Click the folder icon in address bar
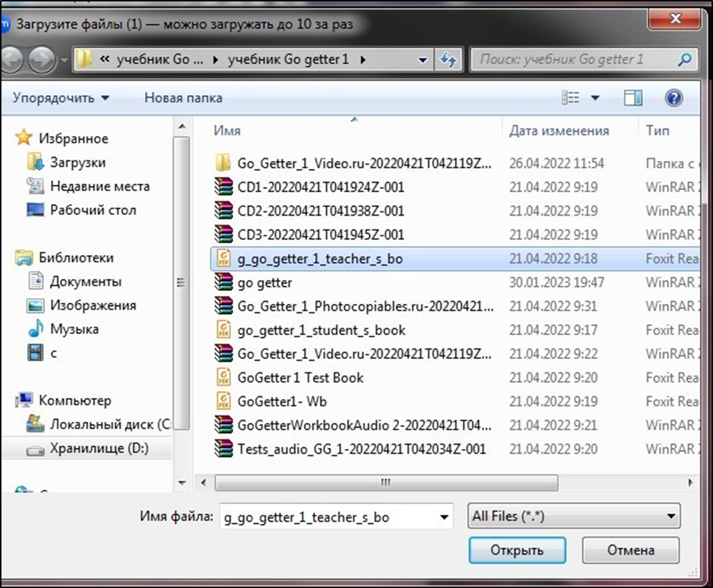The image size is (713, 588). tap(84, 59)
